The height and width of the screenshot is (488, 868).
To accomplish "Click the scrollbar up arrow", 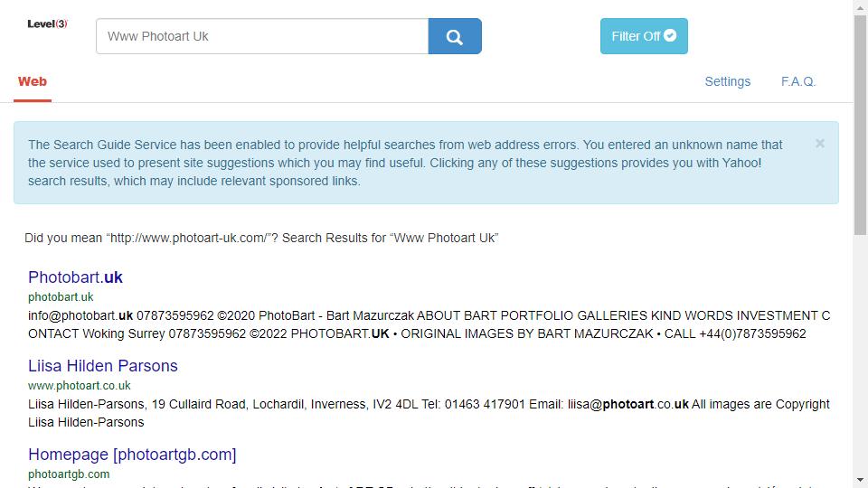I will [x=860, y=6].
